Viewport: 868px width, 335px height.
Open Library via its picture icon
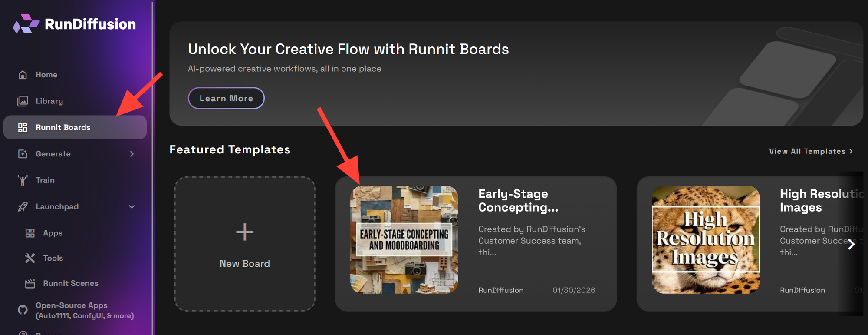[x=23, y=101]
